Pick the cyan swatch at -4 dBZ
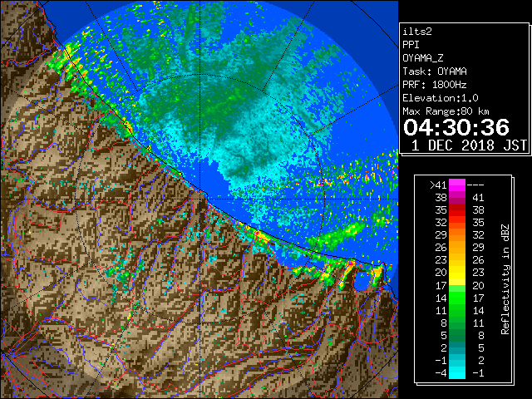The width and height of the screenshot is (532, 399). (457, 373)
